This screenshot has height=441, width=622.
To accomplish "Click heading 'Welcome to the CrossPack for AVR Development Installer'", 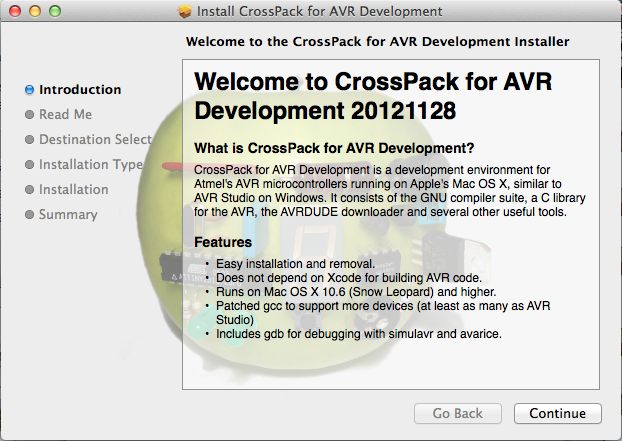I will [378, 42].
